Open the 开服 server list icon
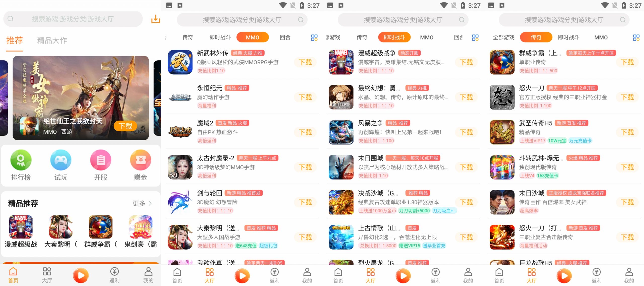Image resolution: width=644 pixels, height=286 pixels. (101, 160)
